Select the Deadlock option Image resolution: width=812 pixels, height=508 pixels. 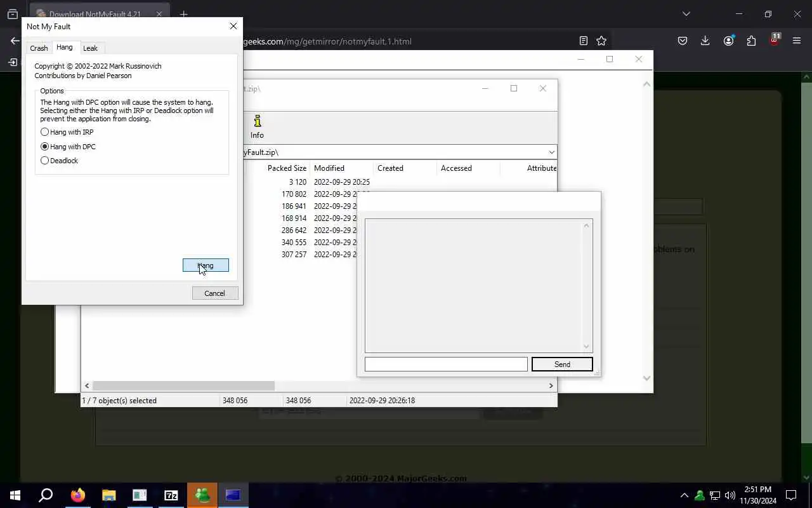(x=59, y=161)
